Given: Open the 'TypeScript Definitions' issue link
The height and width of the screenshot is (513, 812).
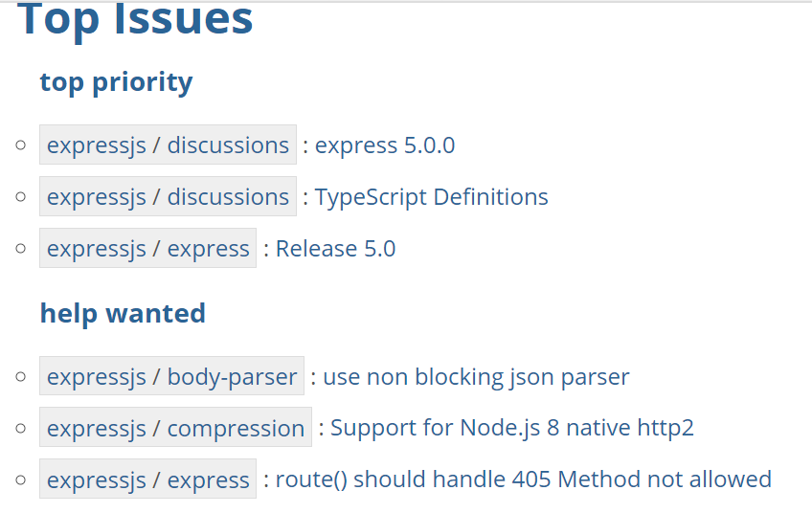Looking at the screenshot, I should tap(431, 197).
